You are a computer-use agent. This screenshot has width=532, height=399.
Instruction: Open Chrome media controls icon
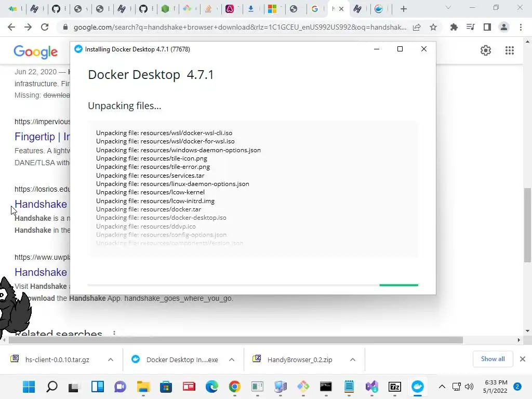pyautogui.click(x=470, y=27)
